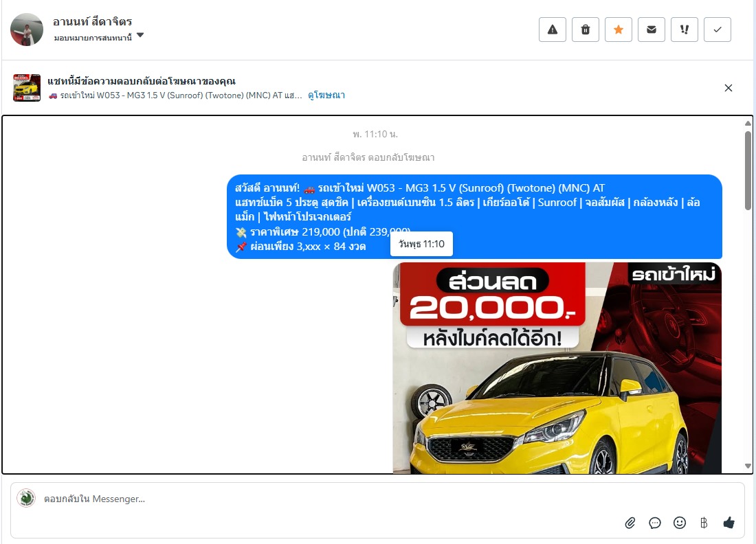
Task: Click the chat vertical scrollbar thumb
Action: point(748,170)
